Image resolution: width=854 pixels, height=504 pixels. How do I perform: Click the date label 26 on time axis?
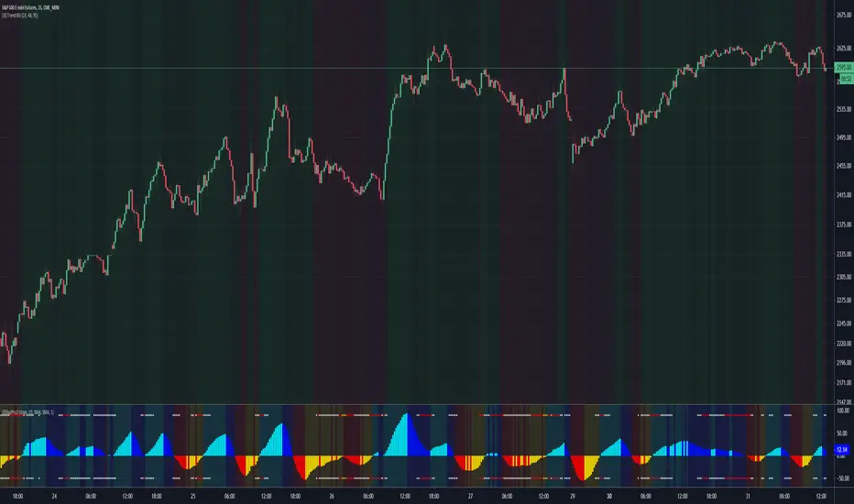(x=332, y=497)
